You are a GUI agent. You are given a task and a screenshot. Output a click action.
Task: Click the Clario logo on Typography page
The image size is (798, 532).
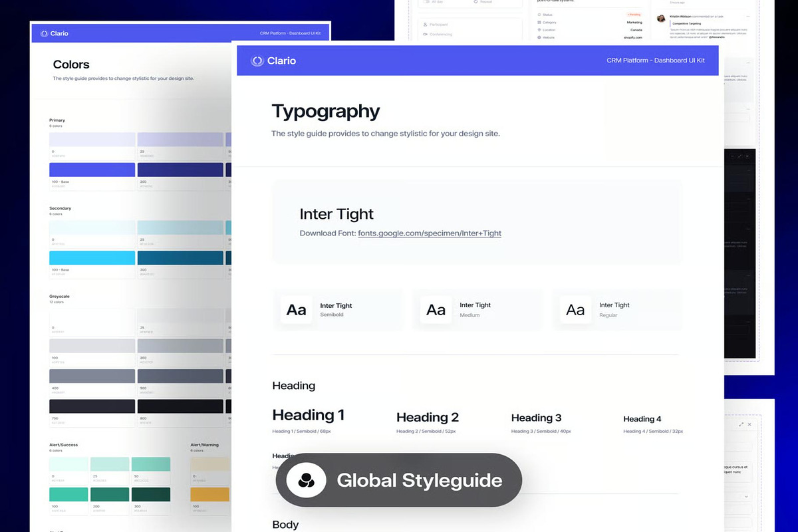click(x=273, y=61)
